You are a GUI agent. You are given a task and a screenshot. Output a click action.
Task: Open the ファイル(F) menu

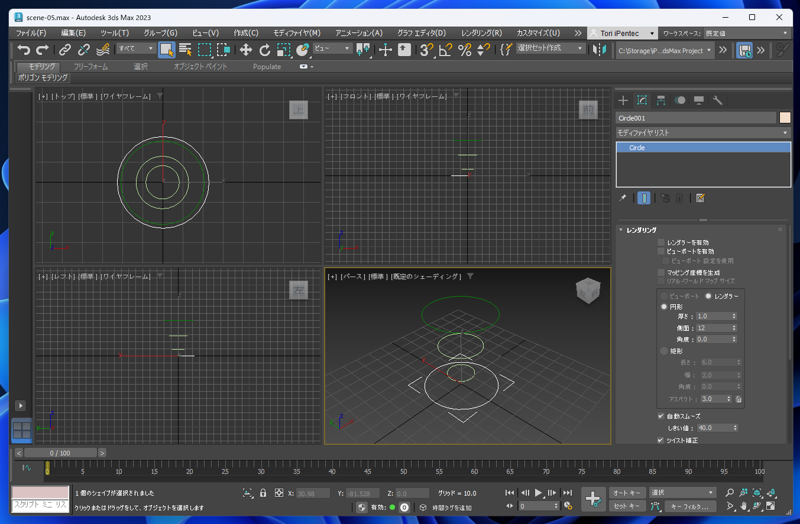point(31,33)
